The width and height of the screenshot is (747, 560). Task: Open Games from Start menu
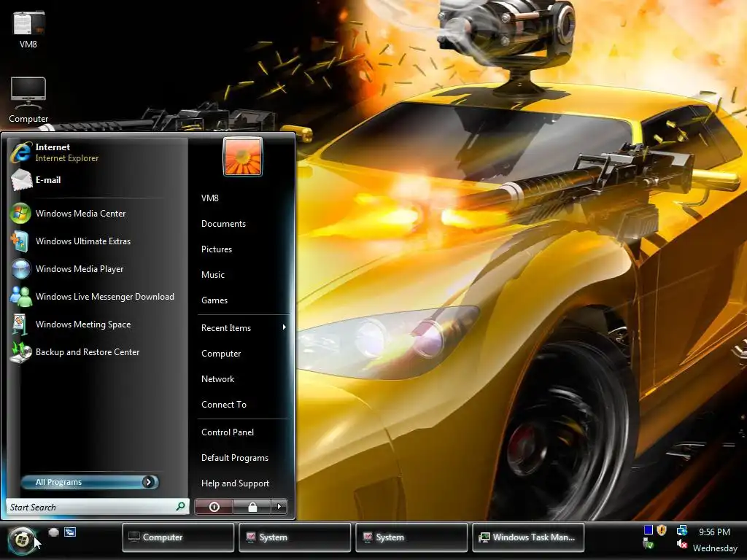coord(214,300)
